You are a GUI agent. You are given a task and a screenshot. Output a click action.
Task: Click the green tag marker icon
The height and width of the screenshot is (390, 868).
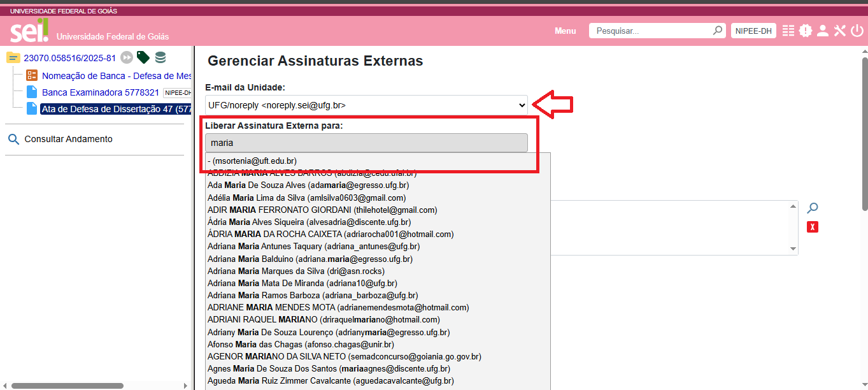(x=143, y=58)
